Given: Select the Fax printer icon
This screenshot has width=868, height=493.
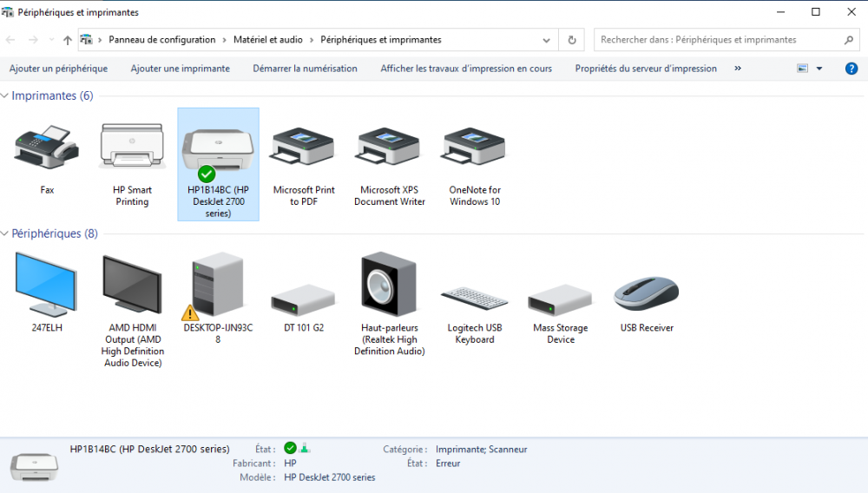Looking at the screenshot, I should point(47,148).
